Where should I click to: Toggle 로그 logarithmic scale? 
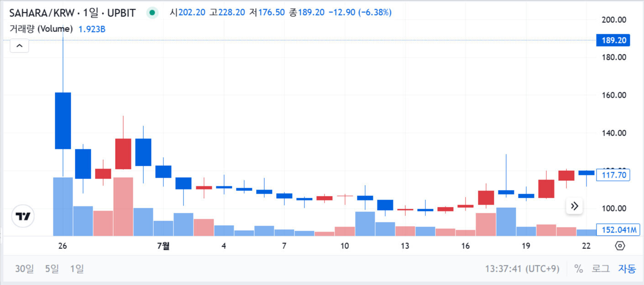601,269
